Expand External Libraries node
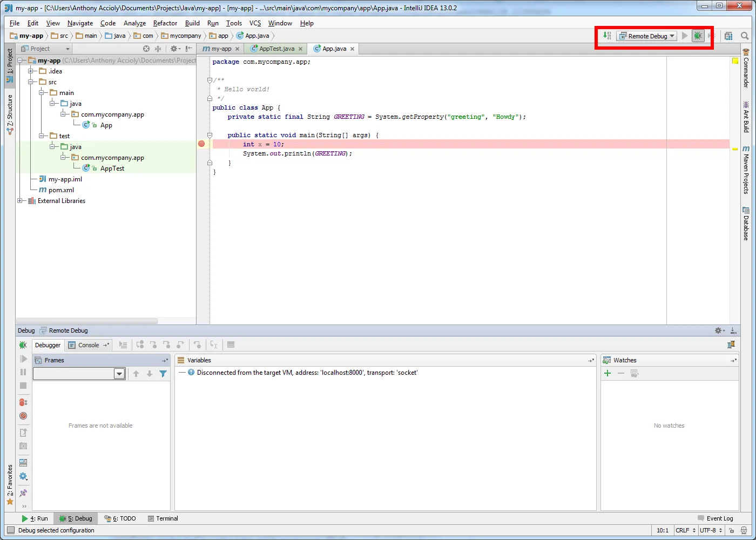The image size is (756, 540). pos(20,201)
